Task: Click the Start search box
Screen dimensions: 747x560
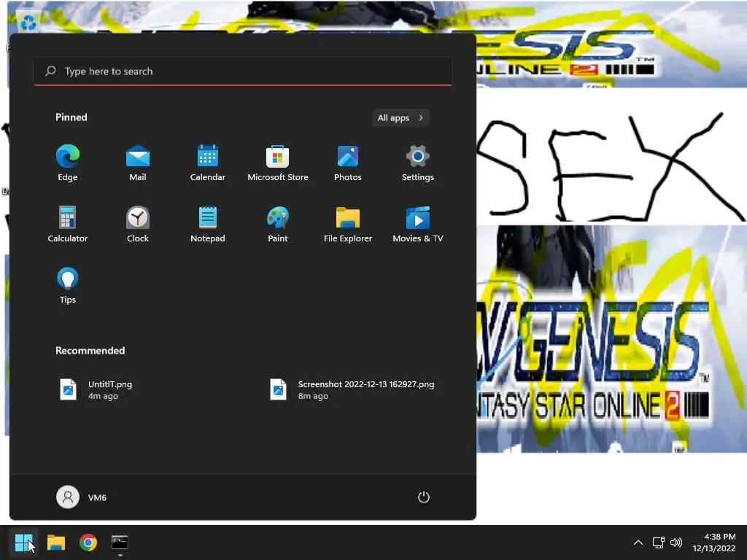Action: click(243, 71)
